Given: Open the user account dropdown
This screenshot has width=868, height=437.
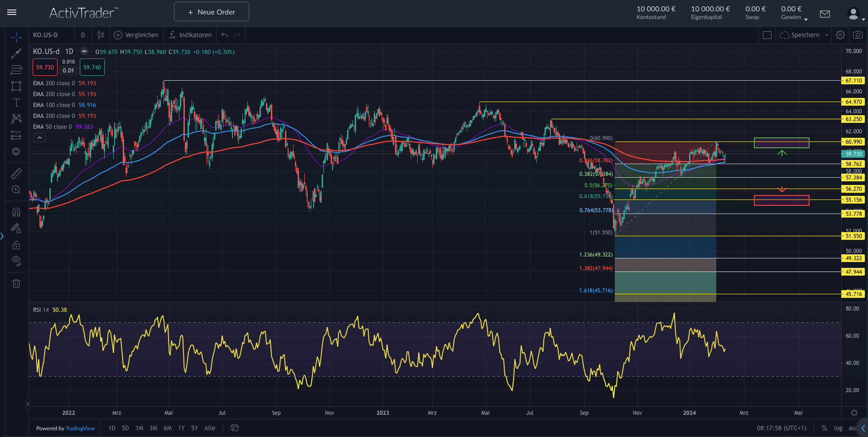Looking at the screenshot, I should click(x=855, y=14).
